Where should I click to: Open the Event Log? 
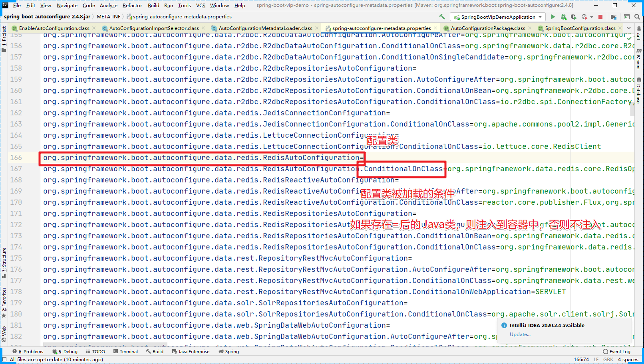point(617,352)
